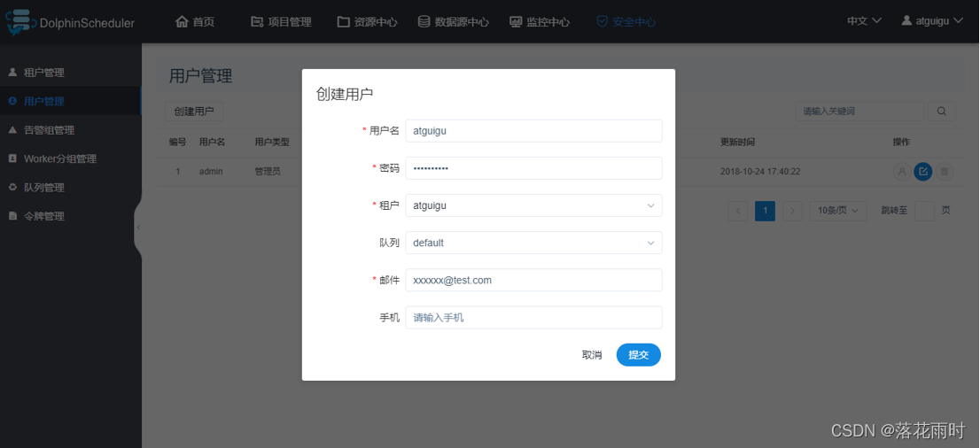Screen dimensions: 980x448
Task: Click the admin user name cell
Action: (211, 171)
